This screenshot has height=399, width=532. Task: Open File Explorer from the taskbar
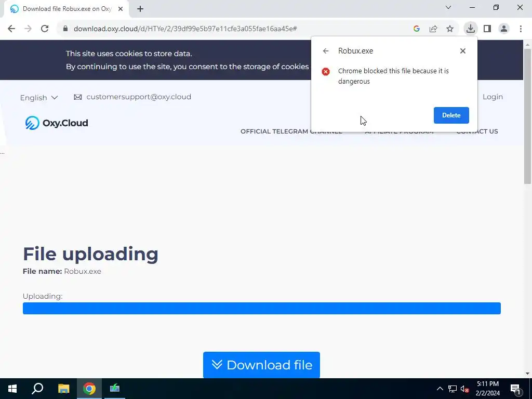(63, 389)
